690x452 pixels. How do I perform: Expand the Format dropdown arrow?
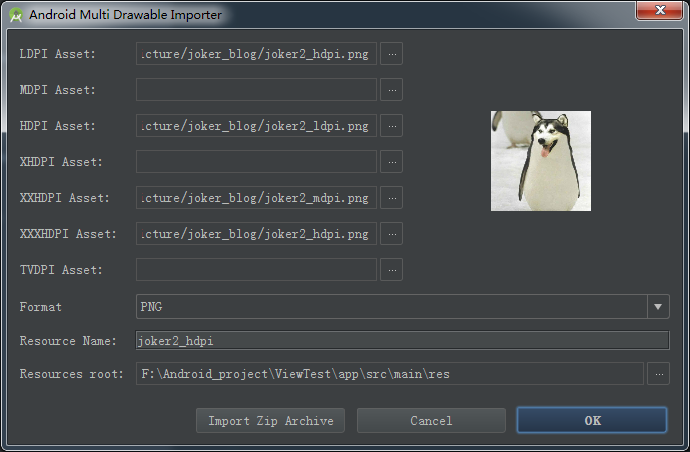coord(658,306)
